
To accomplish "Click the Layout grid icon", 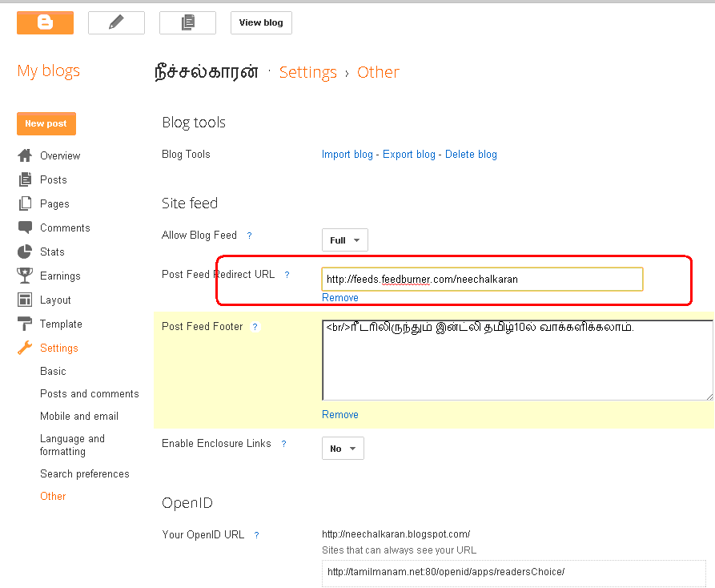I will coord(25,300).
